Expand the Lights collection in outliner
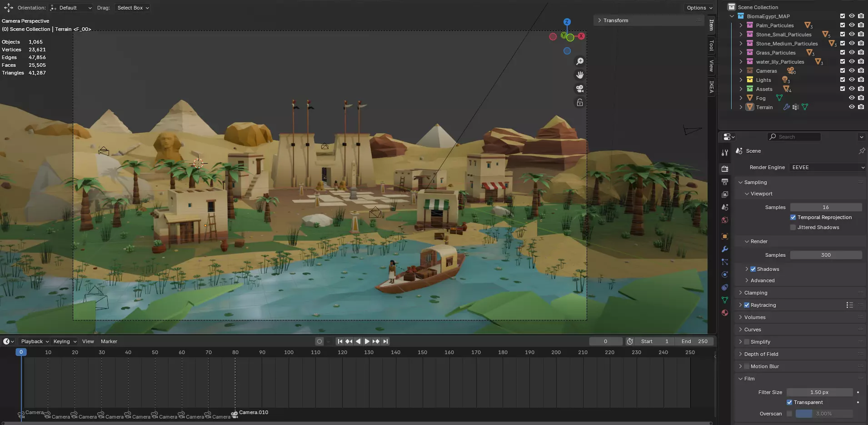The image size is (868, 425). [x=741, y=80]
